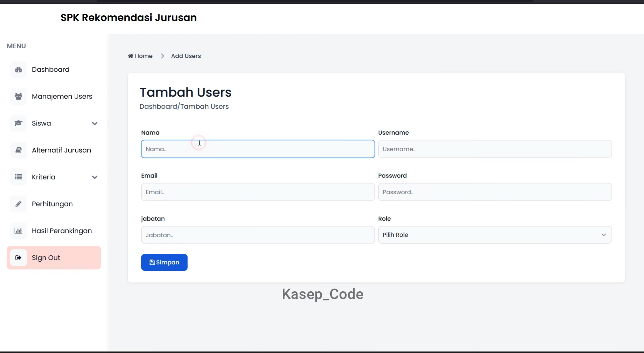Image resolution: width=644 pixels, height=353 pixels.
Task: Click the Dashboard gauge icon
Action: [x=18, y=69]
